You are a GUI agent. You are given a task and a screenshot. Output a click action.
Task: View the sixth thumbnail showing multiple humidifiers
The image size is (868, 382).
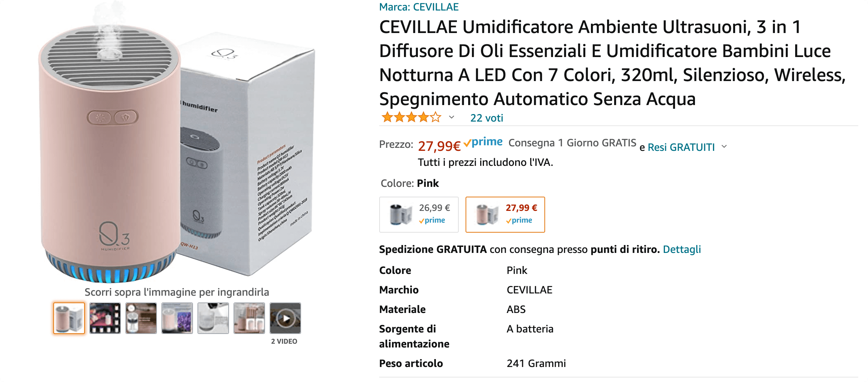(249, 318)
